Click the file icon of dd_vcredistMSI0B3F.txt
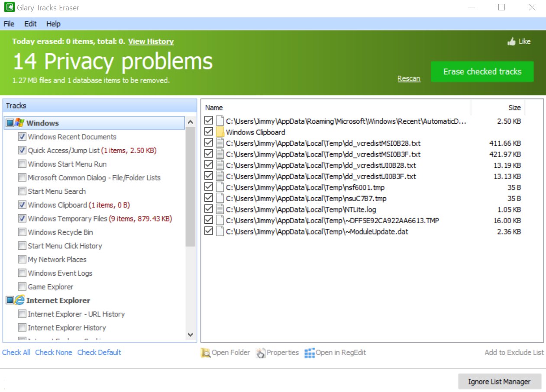The width and height of the screenshot is (546, 392). point(220,154)
